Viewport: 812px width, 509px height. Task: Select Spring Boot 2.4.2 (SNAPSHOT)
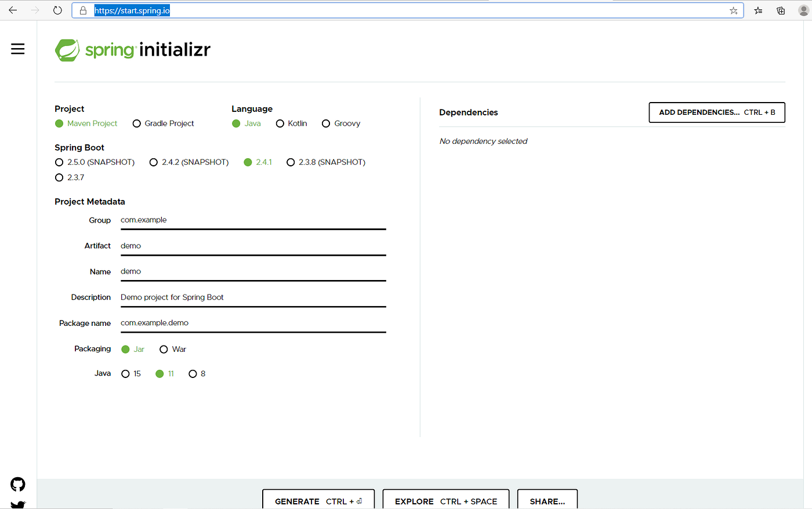189,162
